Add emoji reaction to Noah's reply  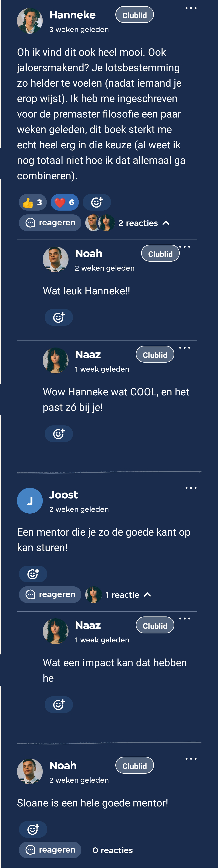59,317
